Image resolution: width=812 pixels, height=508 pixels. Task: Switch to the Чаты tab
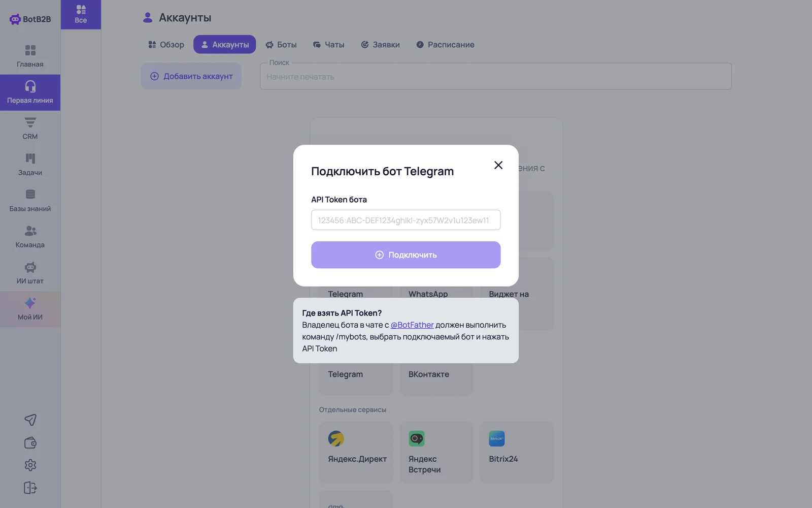tap(328, 45)
